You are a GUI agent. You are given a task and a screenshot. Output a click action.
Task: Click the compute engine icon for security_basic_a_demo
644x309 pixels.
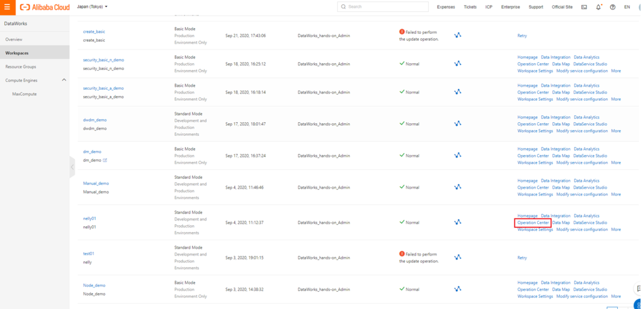click(457, 92)
